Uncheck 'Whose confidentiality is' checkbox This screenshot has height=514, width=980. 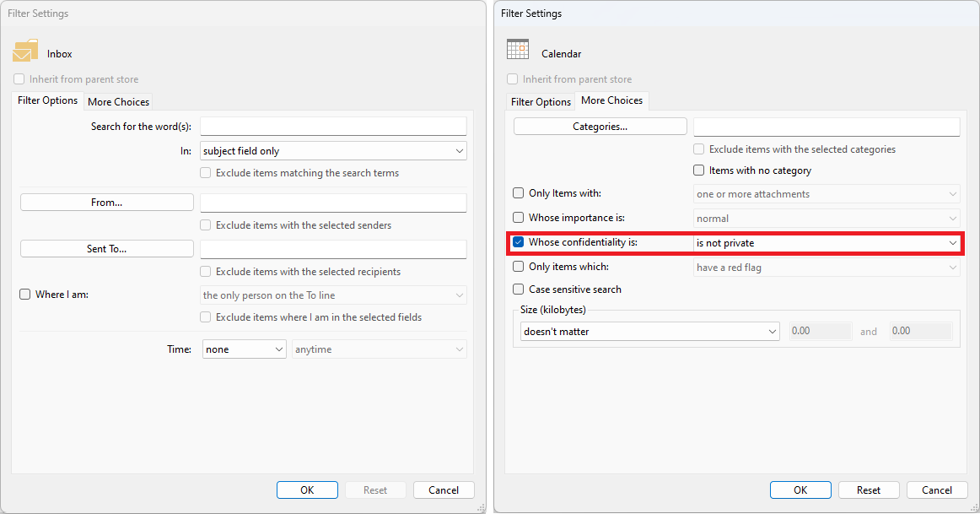pyautogui.click(x=519, y=243)
